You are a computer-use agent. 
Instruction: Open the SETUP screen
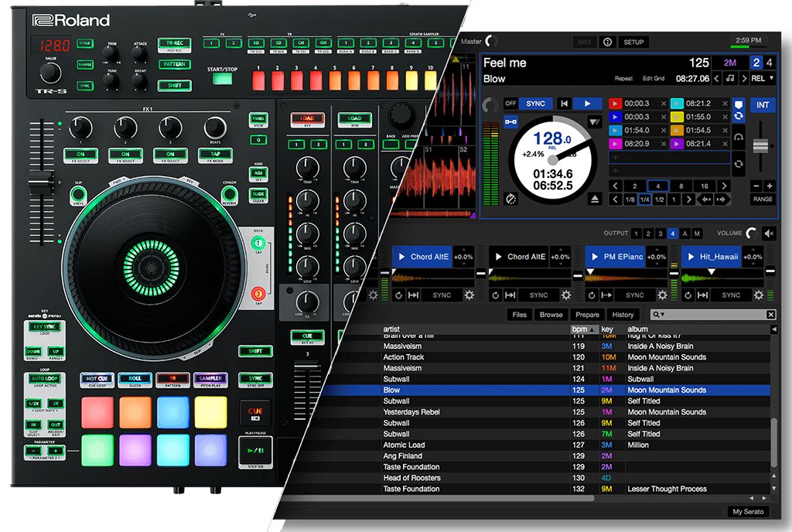(x=633, y=42)
